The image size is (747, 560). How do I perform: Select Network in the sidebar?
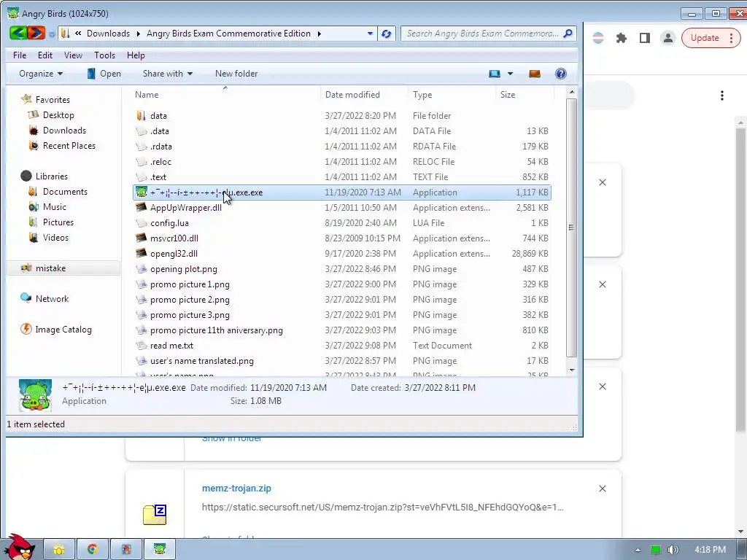tap(44, 298)
